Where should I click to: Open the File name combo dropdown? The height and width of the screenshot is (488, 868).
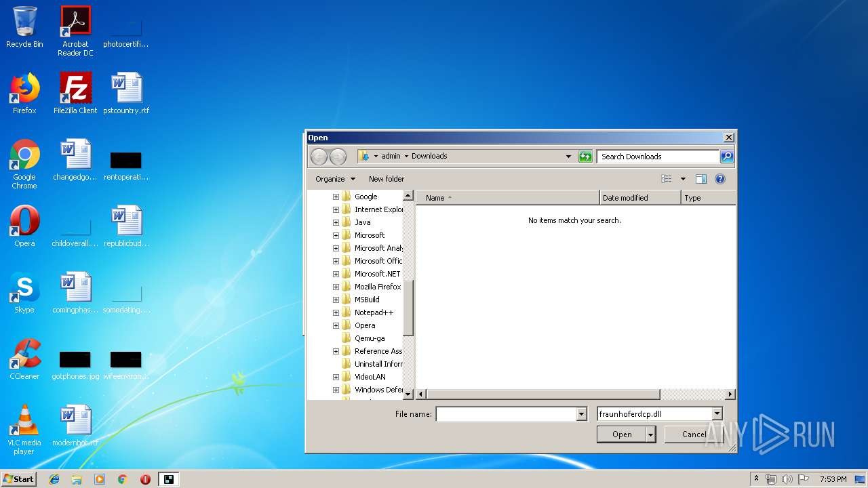click(x=581, y=414)
